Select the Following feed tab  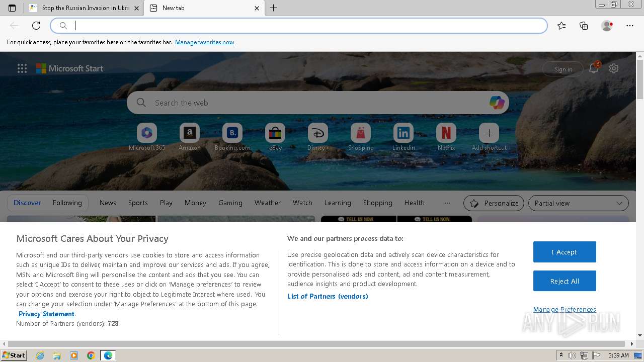pyautogui.click(x=67, y=203)
